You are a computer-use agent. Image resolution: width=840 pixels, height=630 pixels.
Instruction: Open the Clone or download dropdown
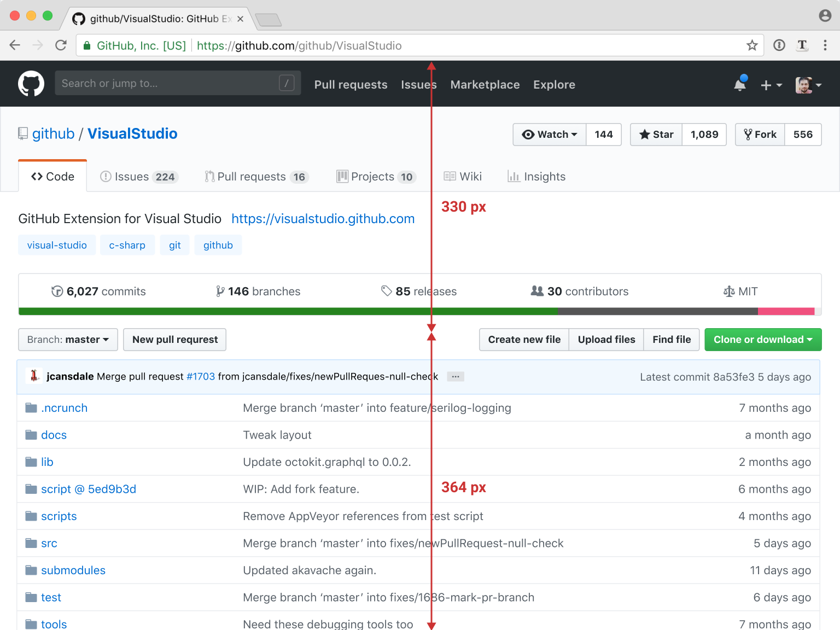point(763,340)
